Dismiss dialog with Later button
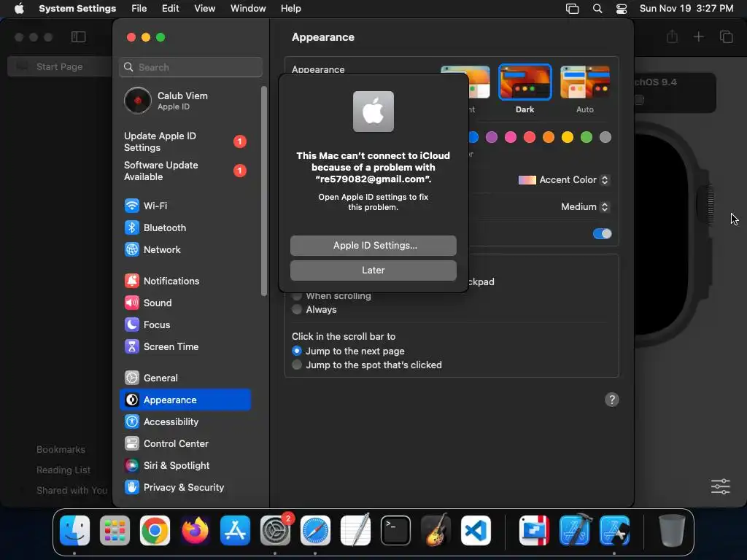The height and width of the screenshot is (560, 747). pyautogui.click(x=373, y=271)
